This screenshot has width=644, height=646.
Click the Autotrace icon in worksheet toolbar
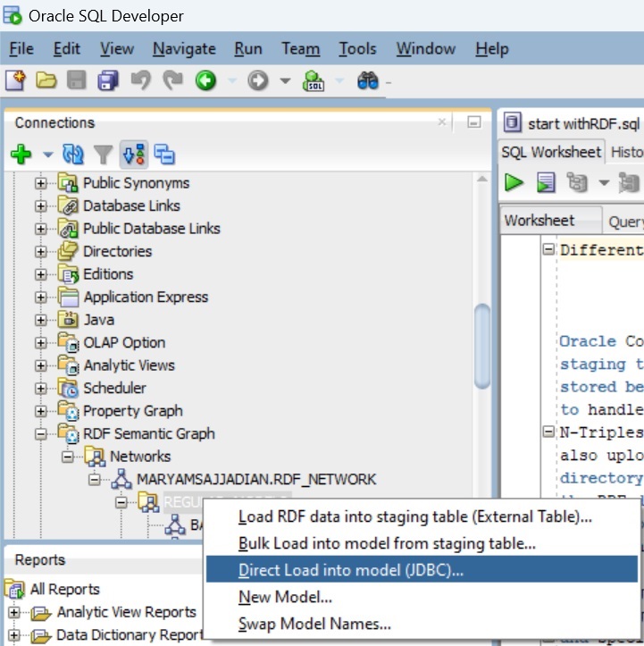pos(629,182)
